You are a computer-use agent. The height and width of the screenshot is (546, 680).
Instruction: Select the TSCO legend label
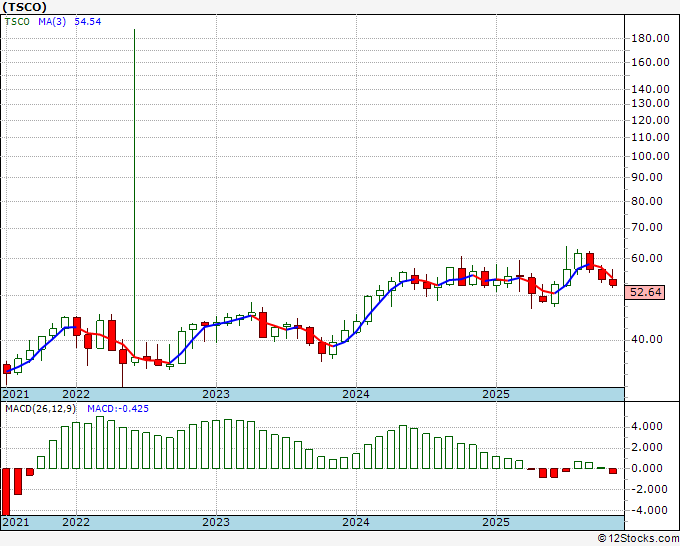[20, 21]
